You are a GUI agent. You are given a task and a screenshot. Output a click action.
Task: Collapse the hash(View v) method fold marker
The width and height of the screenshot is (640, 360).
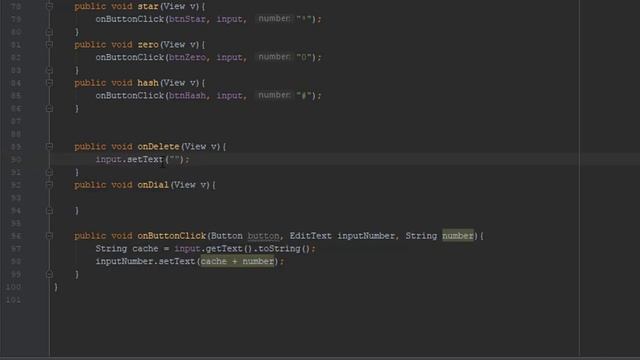[x=49, y=82]
